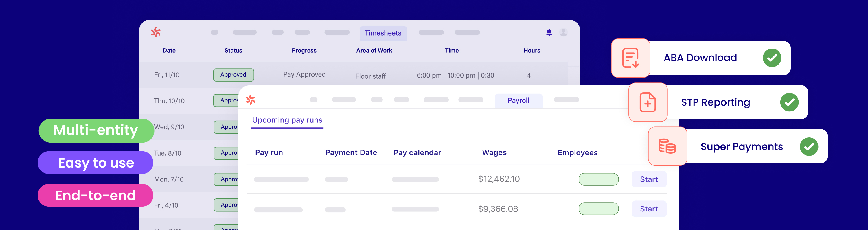Click the ABA Download document icon
The width and height of the screenshot is (868, 230).
pos(630,58)
